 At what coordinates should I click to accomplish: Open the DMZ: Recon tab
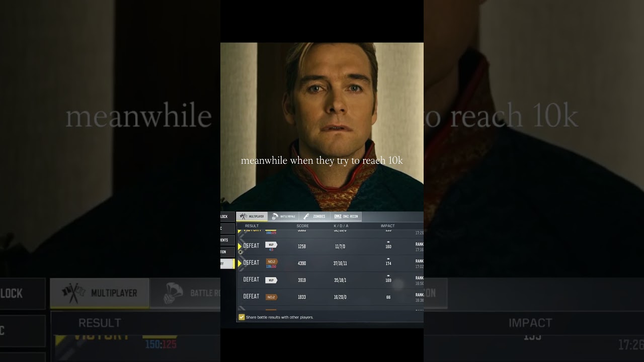[346, 216]
